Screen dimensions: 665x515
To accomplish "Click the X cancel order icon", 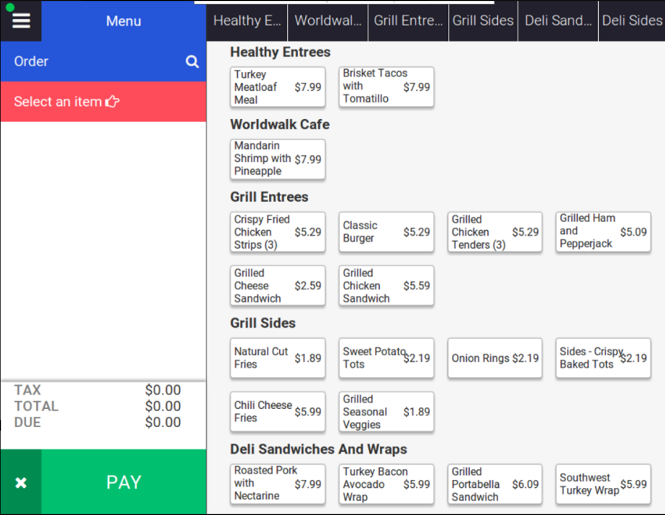I will [21, 483].
